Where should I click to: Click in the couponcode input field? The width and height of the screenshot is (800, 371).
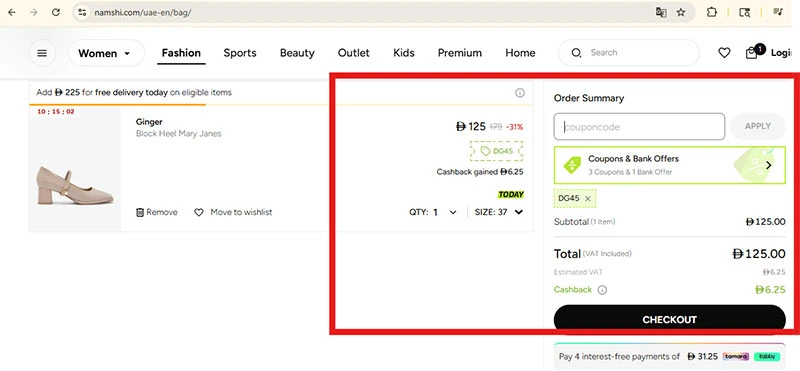click(639, 127)
